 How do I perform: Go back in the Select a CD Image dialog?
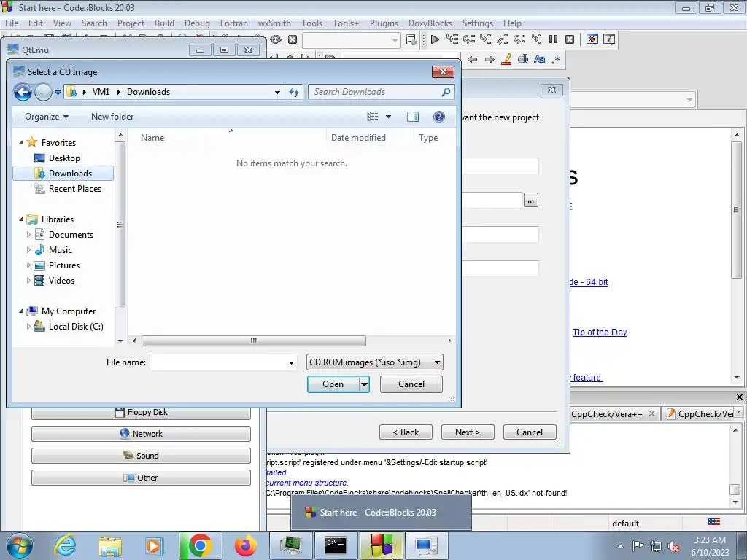pyautogui.click(x=23, y=92)
